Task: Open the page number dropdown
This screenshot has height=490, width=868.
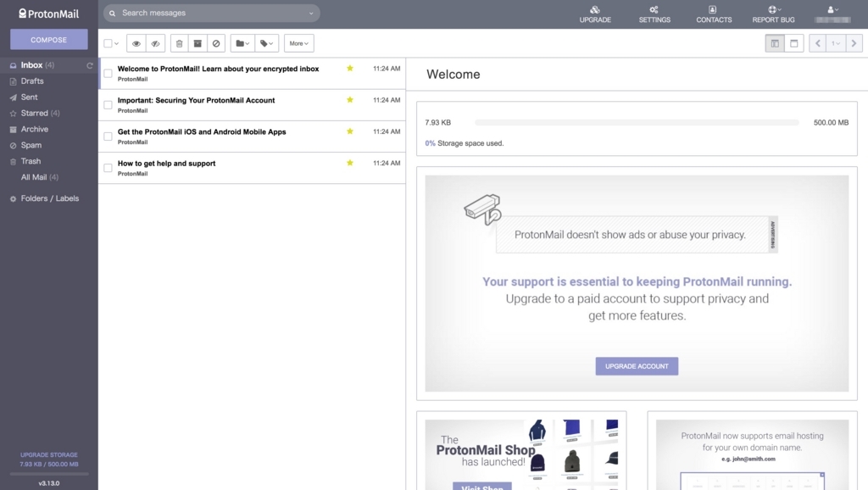Action: coord(836,43)
